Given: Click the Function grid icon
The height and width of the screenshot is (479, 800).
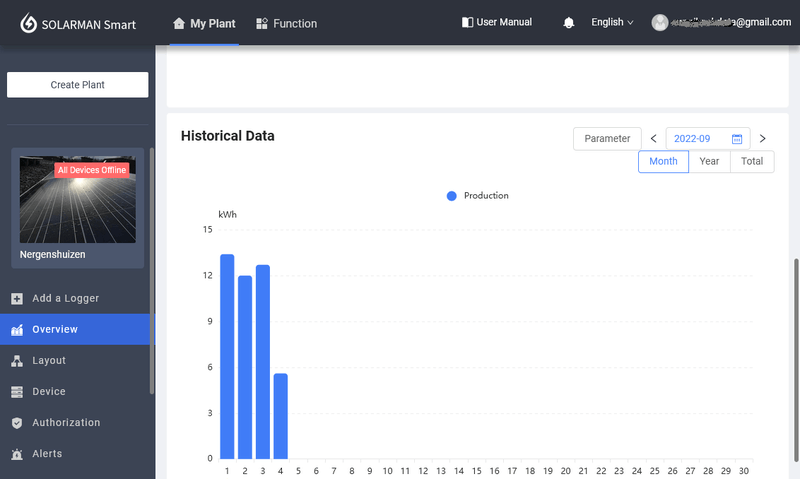Looking at the screenshot, I should 262,23.
